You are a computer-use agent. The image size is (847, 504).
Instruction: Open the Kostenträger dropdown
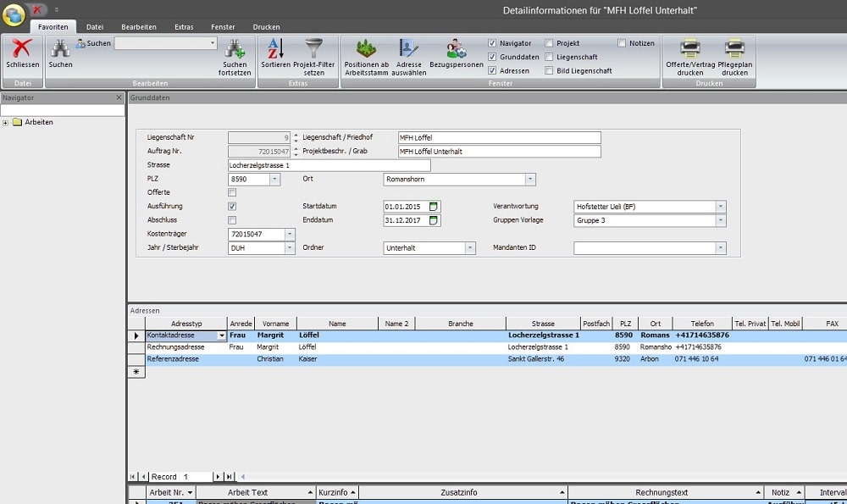pos(290,234)
